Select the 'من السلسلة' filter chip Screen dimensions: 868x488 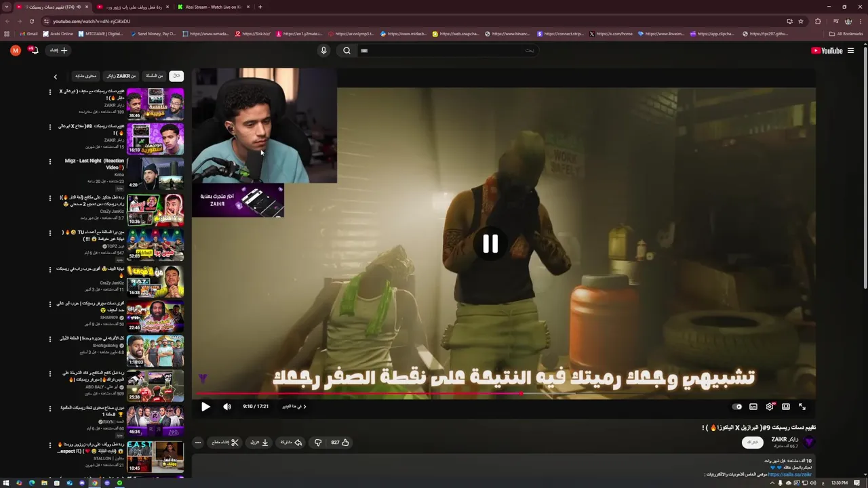click(x=155, y=76)
